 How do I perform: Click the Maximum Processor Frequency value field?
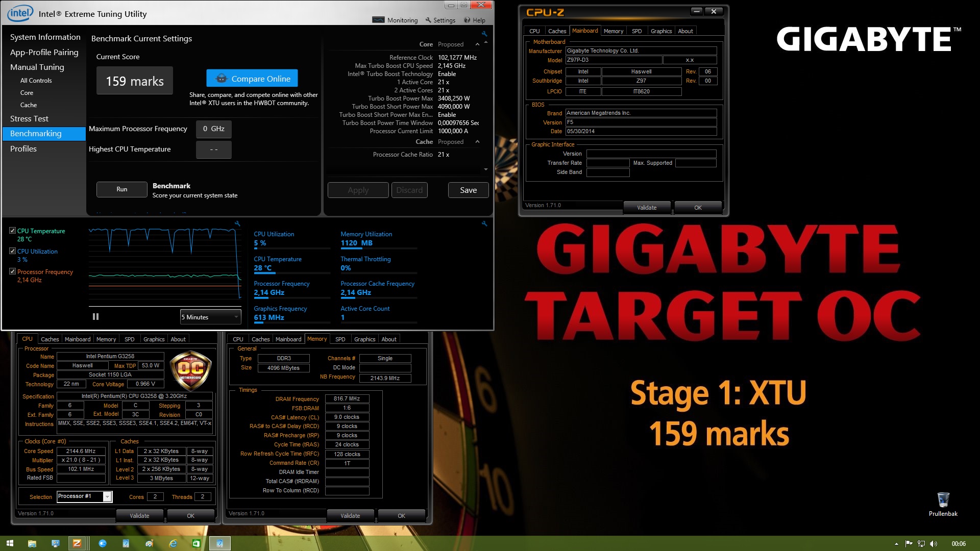(x=214, y=129)
